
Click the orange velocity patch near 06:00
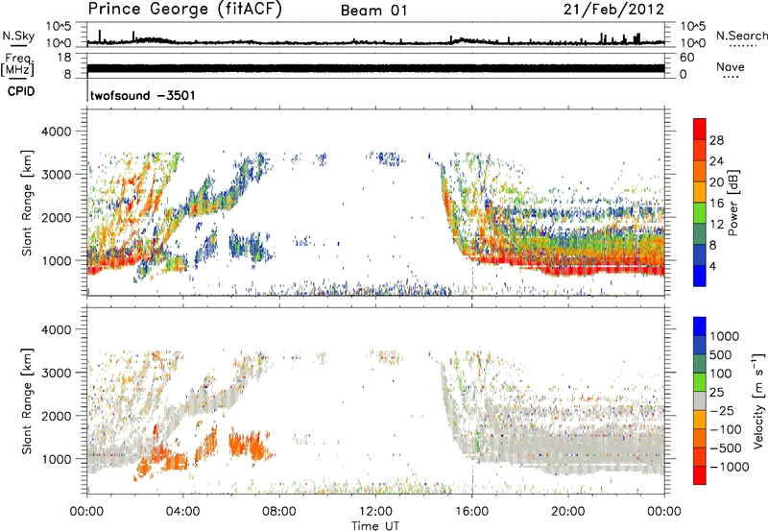pyautogui.click(x=249, y=445)
